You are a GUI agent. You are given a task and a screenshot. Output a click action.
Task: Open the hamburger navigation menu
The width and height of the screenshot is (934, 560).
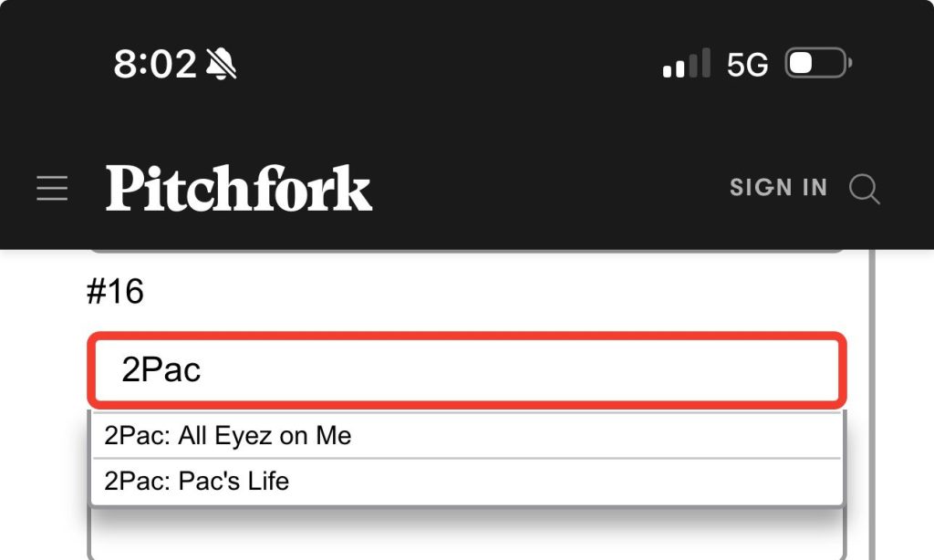[x=53, y=189]
